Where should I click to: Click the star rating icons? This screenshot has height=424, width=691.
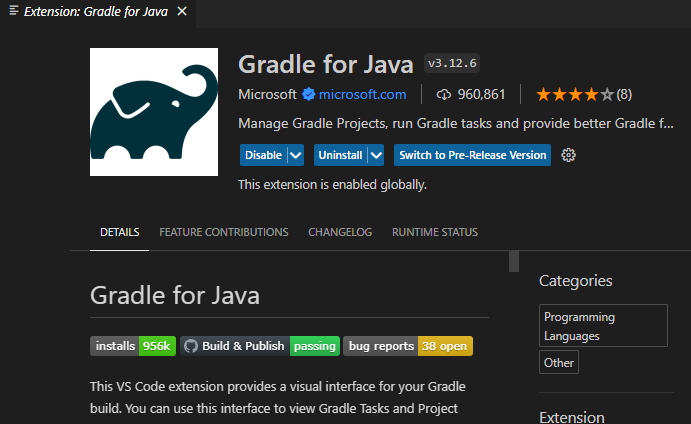(x=575, y=94)
